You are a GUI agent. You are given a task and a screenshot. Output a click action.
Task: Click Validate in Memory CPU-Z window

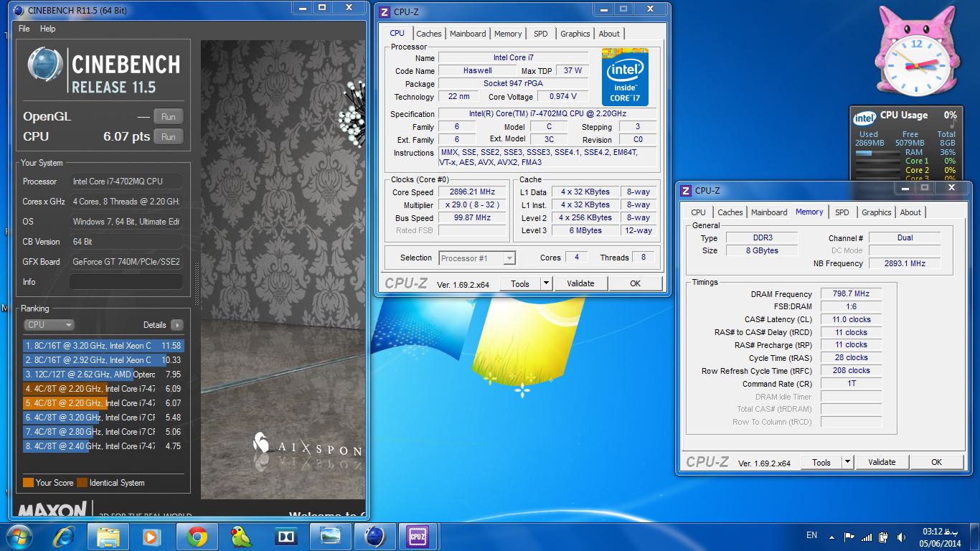point(882,462)
